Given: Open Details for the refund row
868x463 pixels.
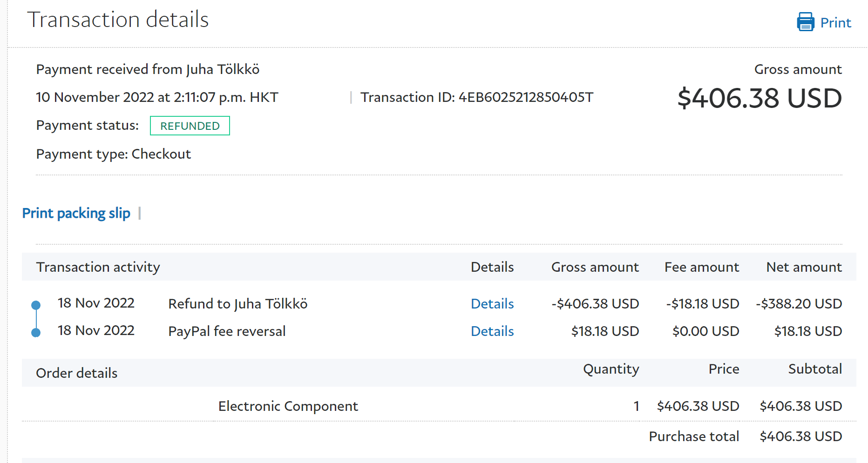Looking at the screenshot, I should point(492,304).
